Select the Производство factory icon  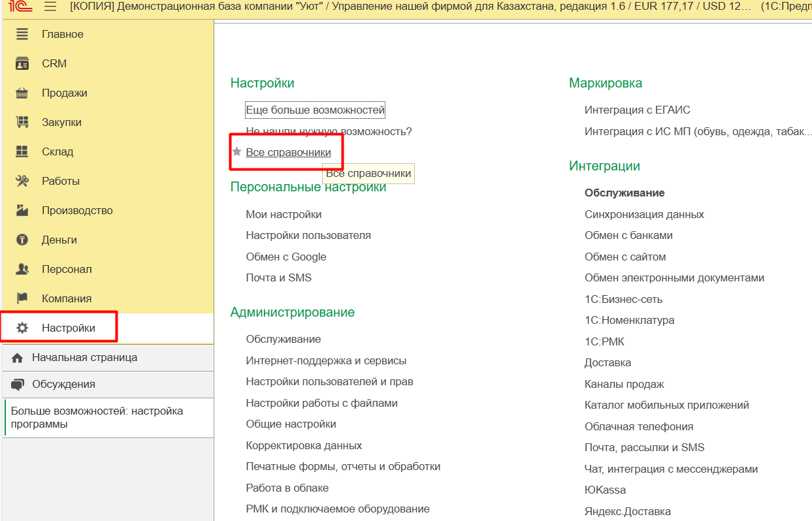point(22,210)
